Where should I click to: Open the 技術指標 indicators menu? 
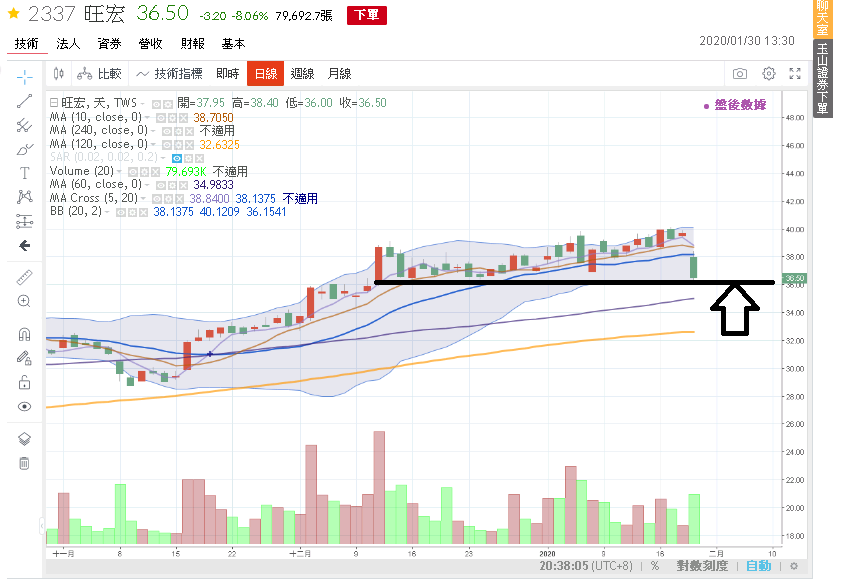click(x=169, y=74)
